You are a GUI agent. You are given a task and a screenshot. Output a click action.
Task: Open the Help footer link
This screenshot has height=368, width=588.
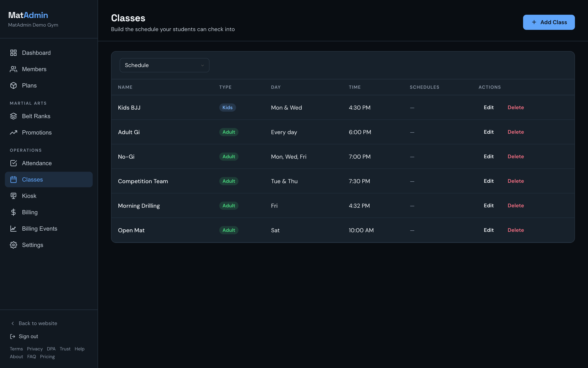pyautogui.click(x=79, y=349)
